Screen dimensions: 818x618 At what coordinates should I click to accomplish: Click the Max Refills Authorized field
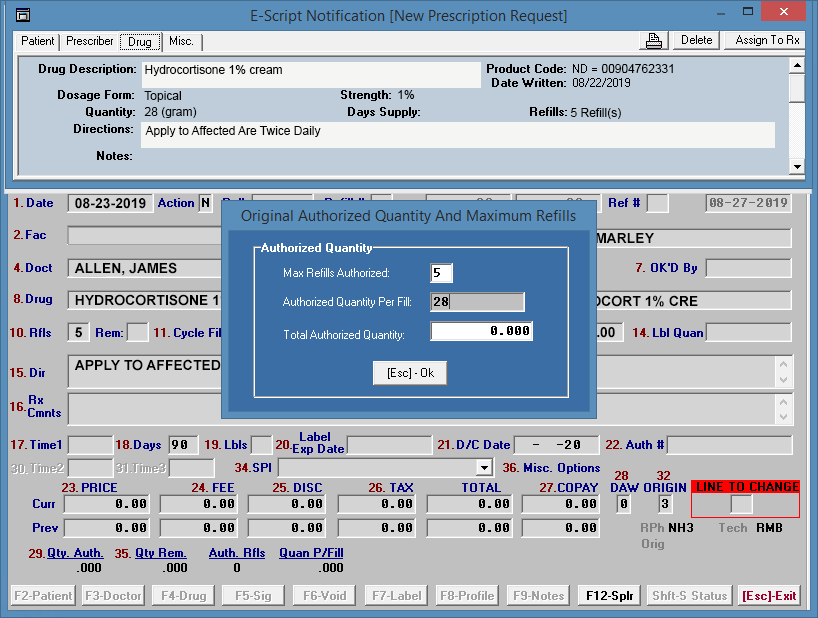click(x=441, y=273)
